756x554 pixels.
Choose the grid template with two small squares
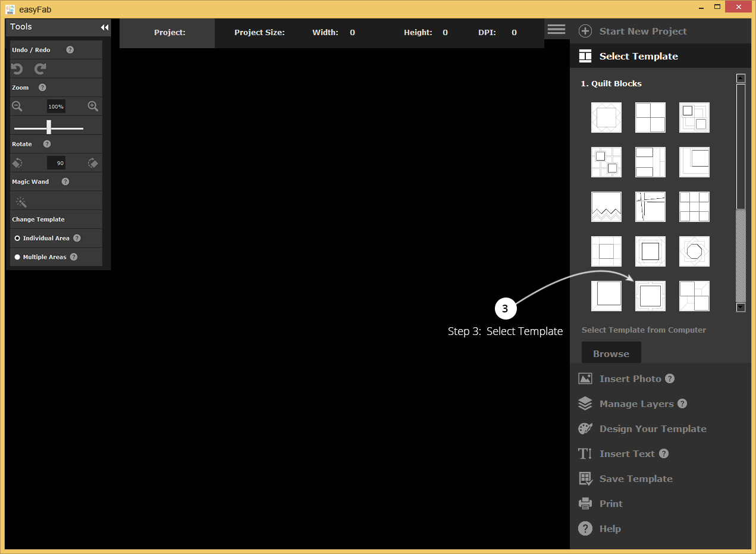pyautogui.click(x=606, y=162)
